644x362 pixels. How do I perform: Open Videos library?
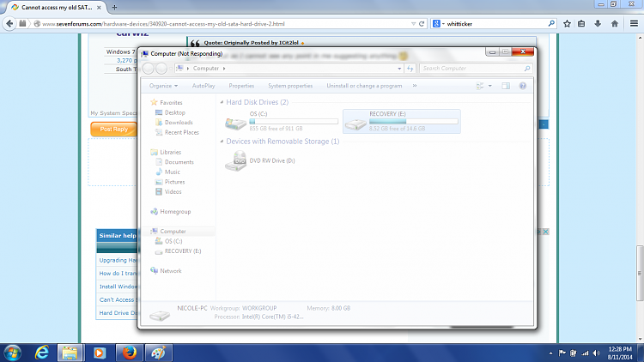click(x=173, y=191)
